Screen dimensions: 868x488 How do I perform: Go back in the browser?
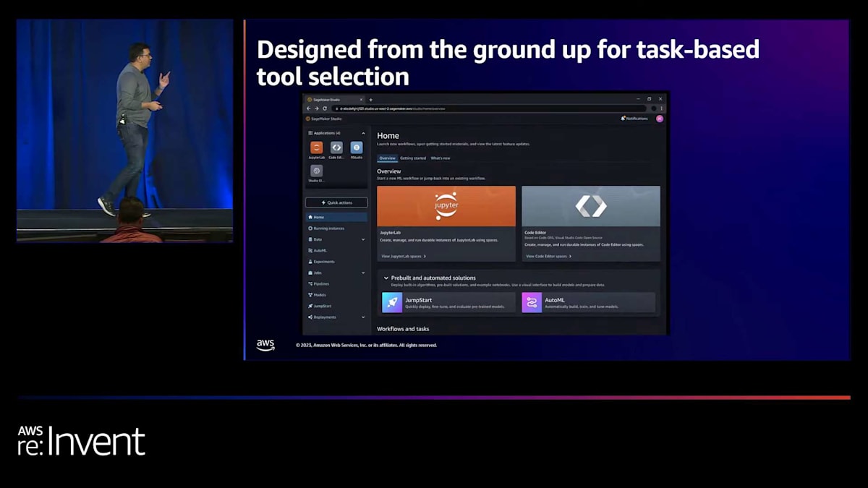308,108
